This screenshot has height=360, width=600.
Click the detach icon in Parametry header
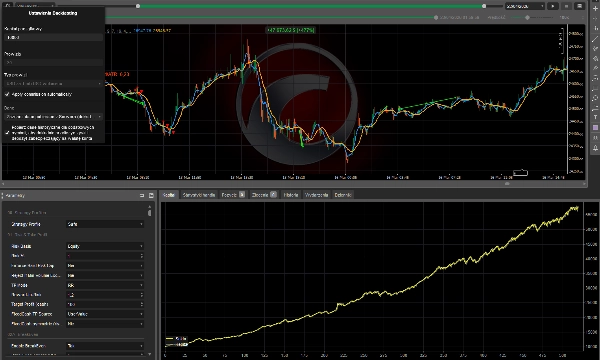142,195
